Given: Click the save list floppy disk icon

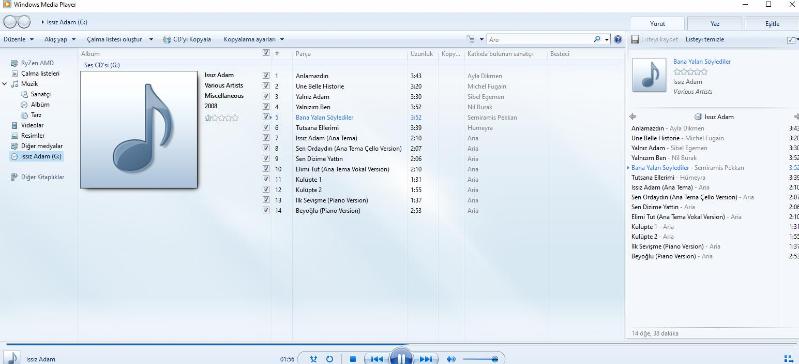Looking at the screenshot, I should 635,39.
